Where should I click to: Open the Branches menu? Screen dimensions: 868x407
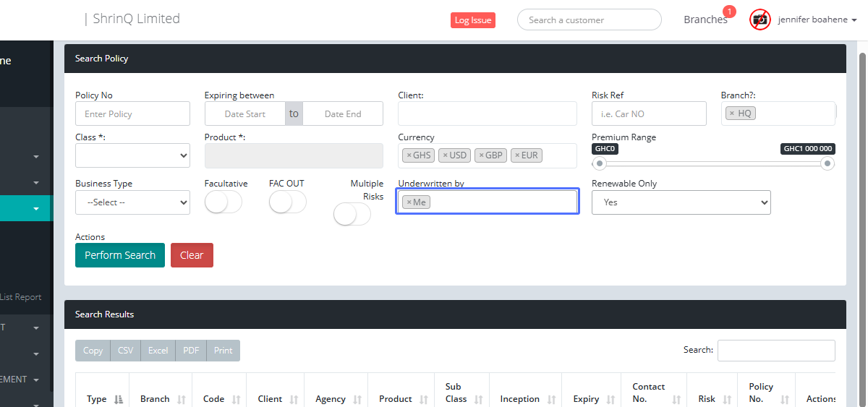[x=705, y=20]
